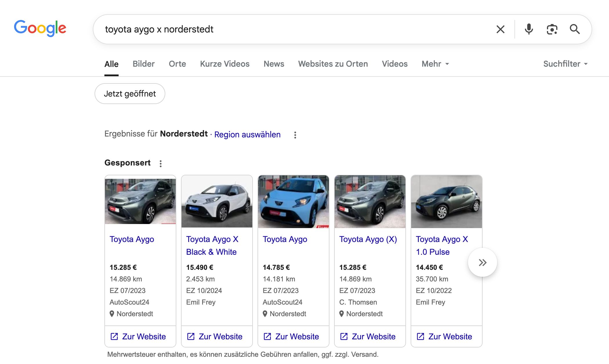
Task: Click the carousel next double-arrow button
Action: coord(482,262)
